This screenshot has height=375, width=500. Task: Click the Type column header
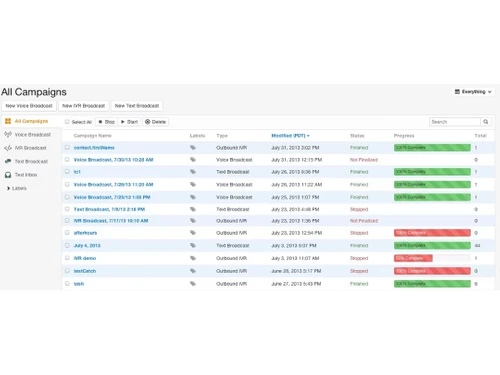pyautogui.click(x=222, y=136)
